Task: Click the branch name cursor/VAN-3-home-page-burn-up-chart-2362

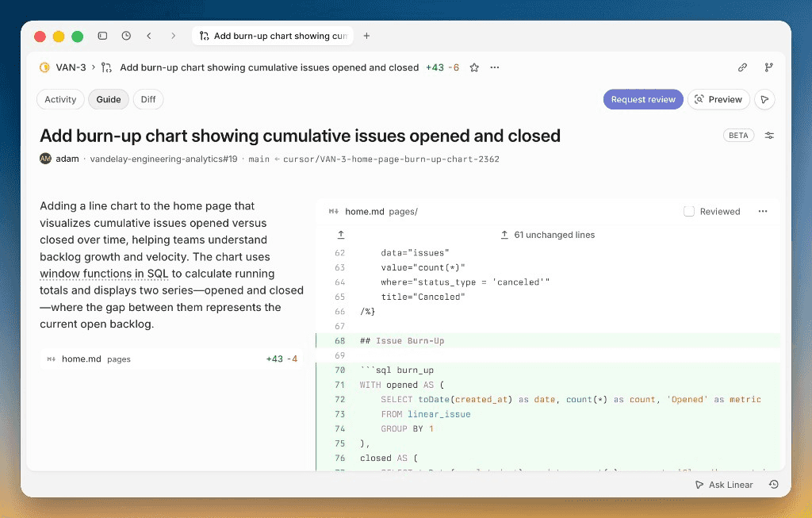Action: pos(391,159)
